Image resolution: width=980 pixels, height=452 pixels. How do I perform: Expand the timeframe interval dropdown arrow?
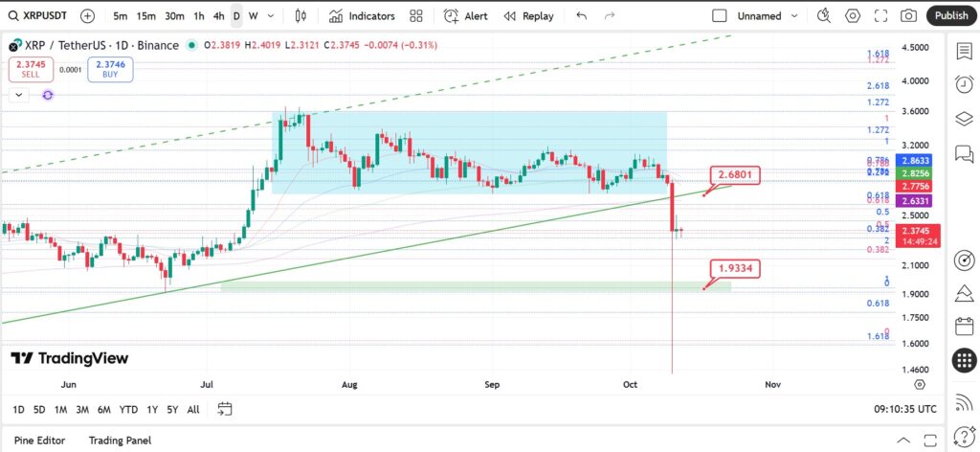click(x=271, y=16)
